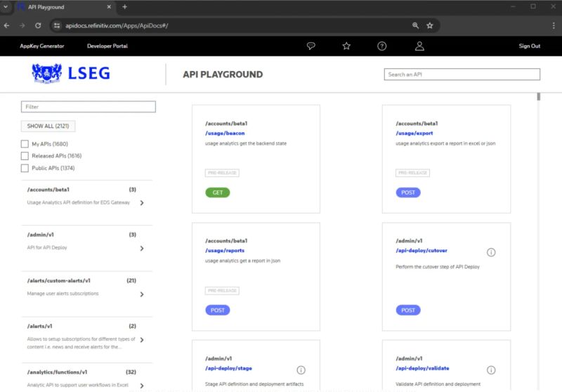The height and width of the screenshot is (392, 562).
Task: Click PRE-RELEASE tag on usage/reports card
Action: [x=222, y=290]
